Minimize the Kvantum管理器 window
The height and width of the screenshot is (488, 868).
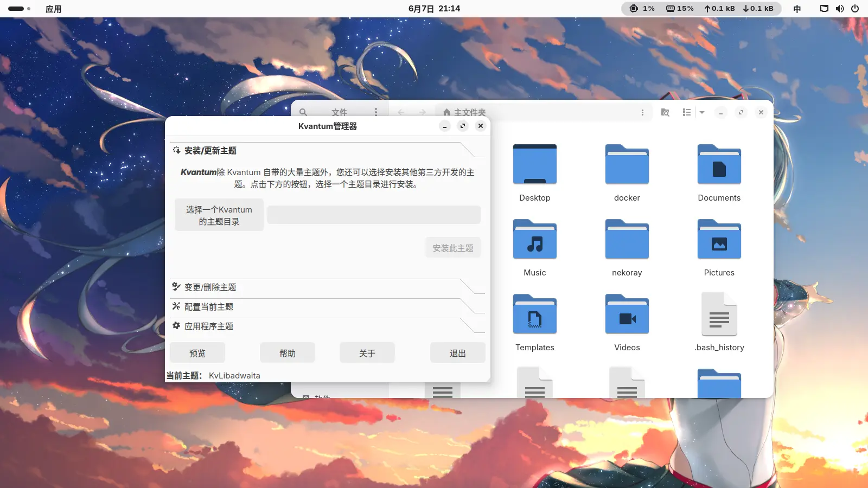[x=445, y=126]
